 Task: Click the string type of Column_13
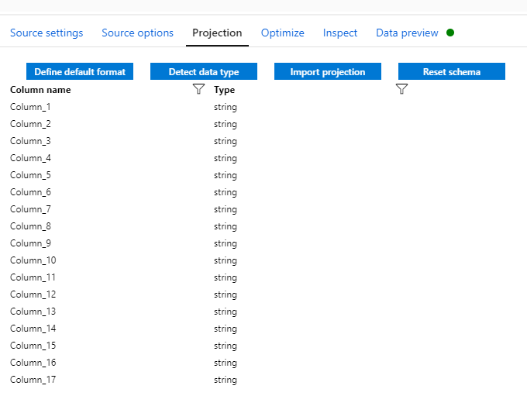pos(226,312)
